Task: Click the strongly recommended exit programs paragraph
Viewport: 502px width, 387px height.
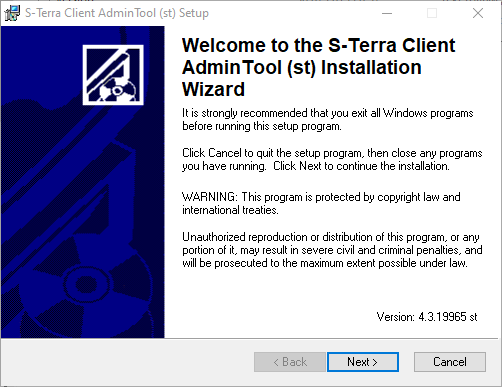Action: point(328,120)
